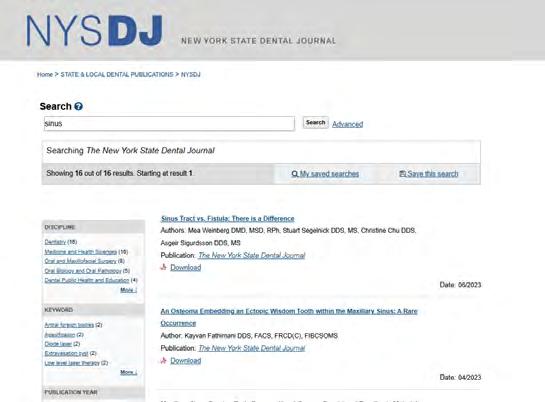Image resolution: width=545 pixels, height=402 pixels.
Task: Click the disk icon for Save this search
Action: pyautogui.click(x=402, y=173)
